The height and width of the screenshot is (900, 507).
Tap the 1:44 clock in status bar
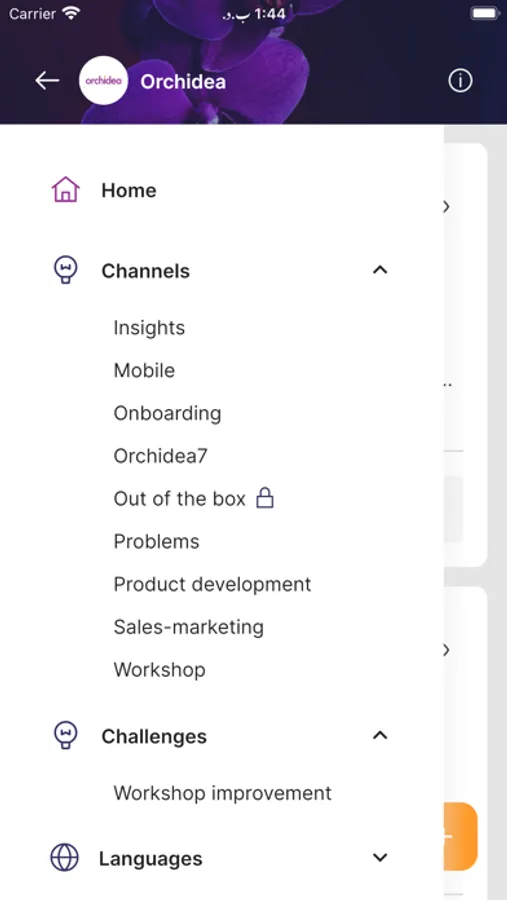click(270, 14)
